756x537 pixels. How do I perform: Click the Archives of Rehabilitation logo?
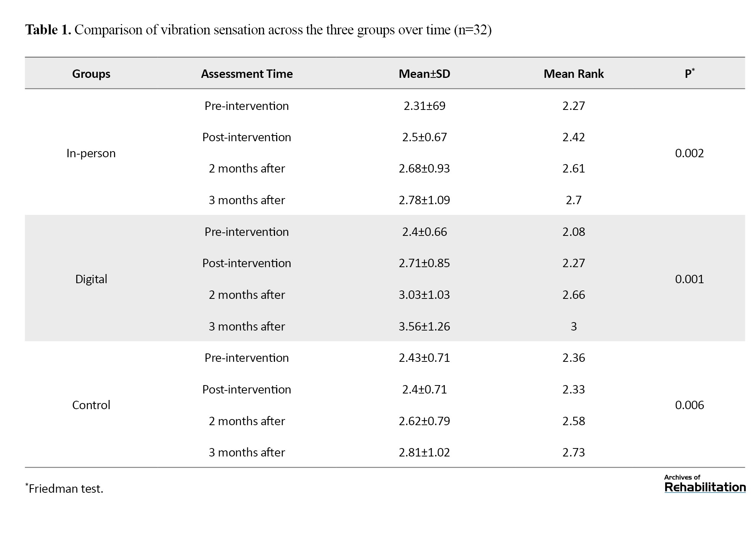click(x=705, y=484)
